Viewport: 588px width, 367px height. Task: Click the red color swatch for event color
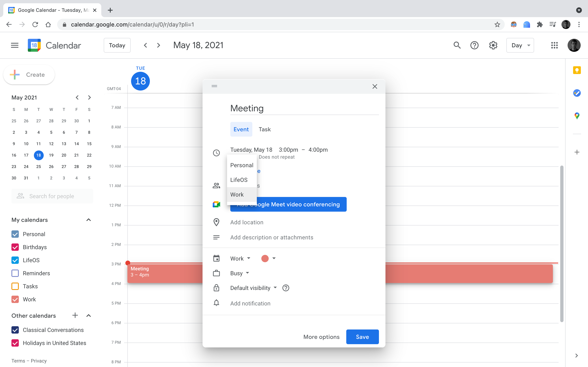[x=264, y=258]
